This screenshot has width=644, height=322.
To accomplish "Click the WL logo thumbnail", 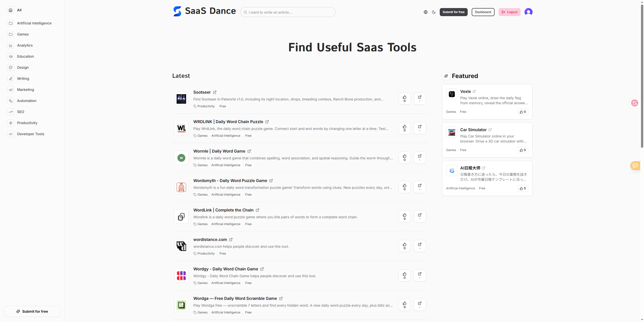I will [x=181, y=128].
